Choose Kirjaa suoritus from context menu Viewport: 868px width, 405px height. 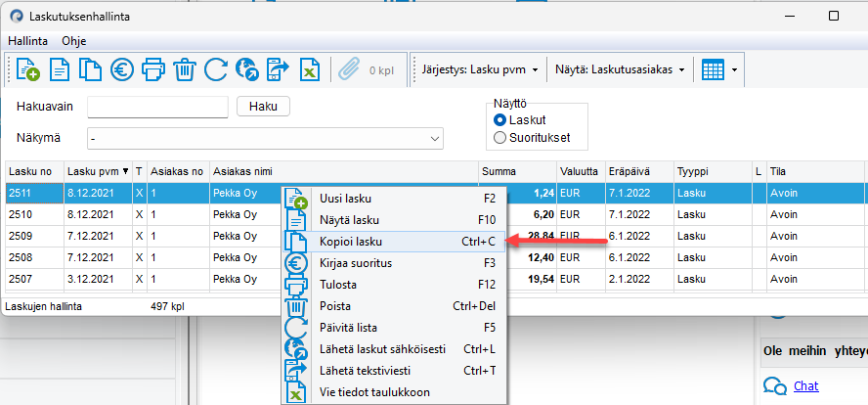(x=395, y=263)
